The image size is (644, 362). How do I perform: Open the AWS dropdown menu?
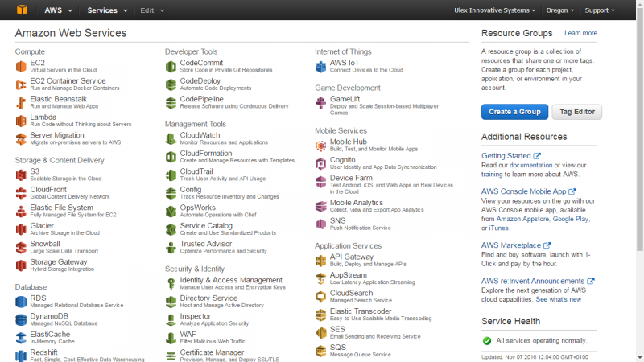[x=58, y=10]
